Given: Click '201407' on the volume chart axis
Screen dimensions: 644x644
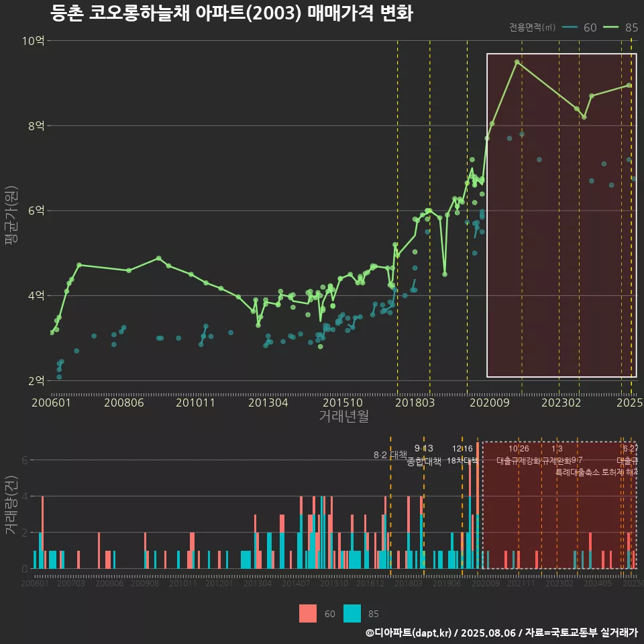Looking at the screenshot, I should coord(296,583).
